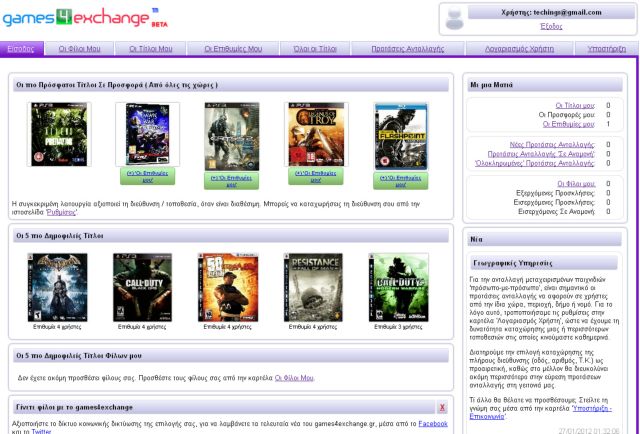Image resolution: width=640 pixels, height=434 pixels.
Task: Open Resistance Fall of Man cover
Action: (313, 287)
